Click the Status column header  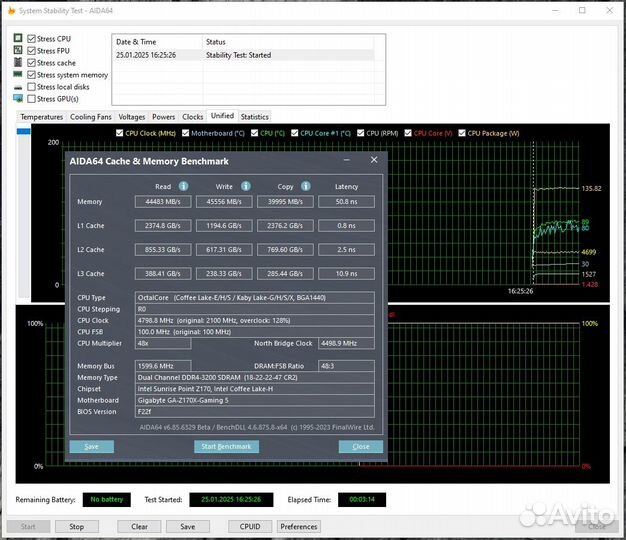tap(288, 42)
